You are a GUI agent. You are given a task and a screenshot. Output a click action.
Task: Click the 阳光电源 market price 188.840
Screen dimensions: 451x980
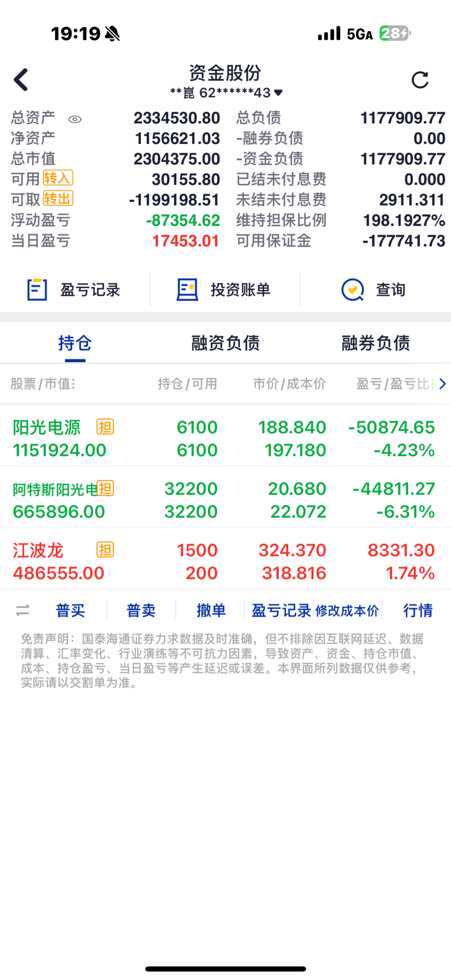pyautogui.click(x=292, y=427)
